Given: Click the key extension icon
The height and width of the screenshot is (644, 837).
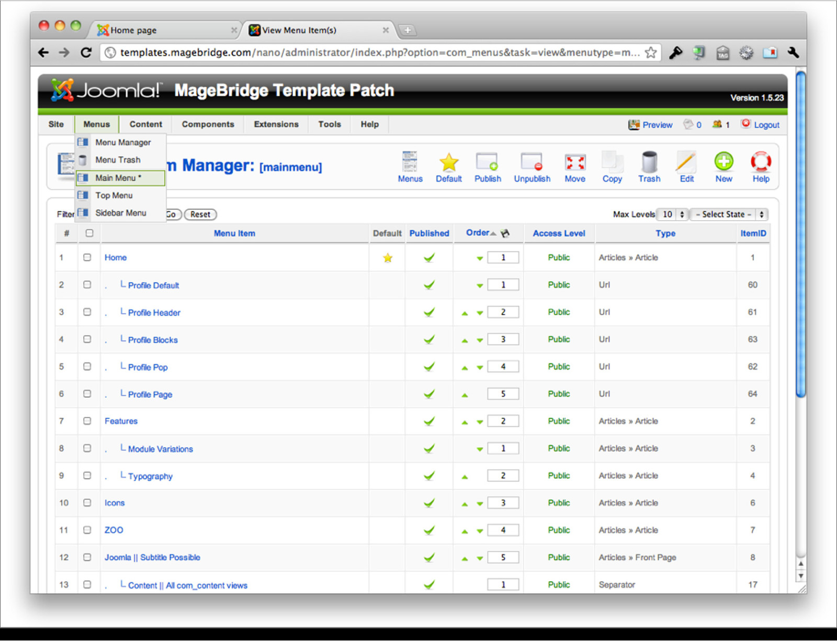Looking at the screenshot, I should [x=675, y=52].
